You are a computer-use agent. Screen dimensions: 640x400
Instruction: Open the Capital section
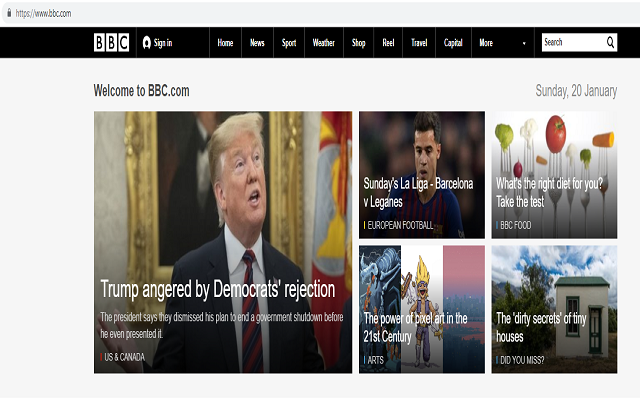click(x=453, y=43)
